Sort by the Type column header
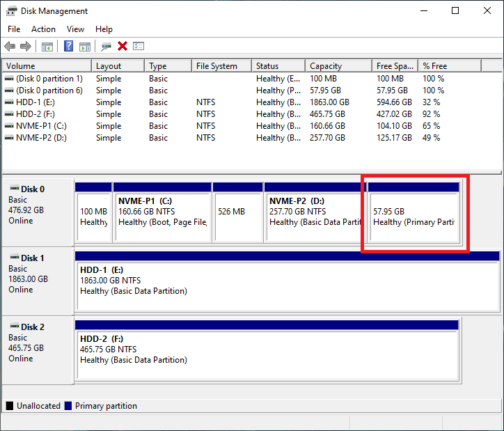Viewport: 504px width, 431px height. tap(168, 66)
